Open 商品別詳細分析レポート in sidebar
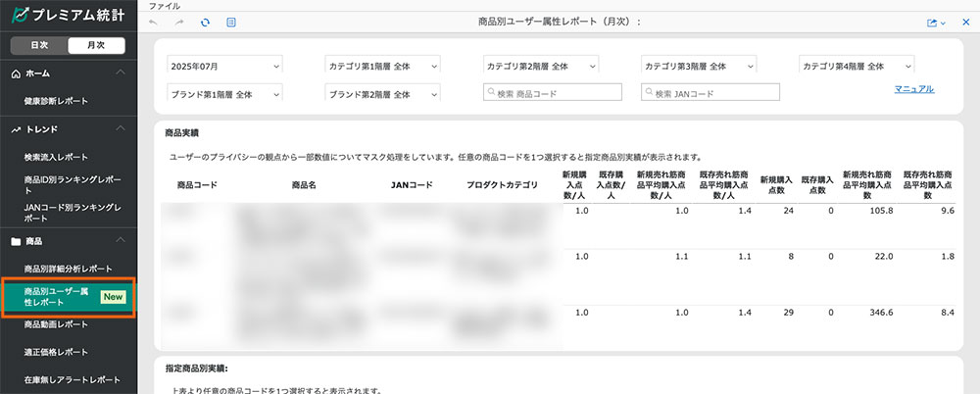This screenshot has width=980, height=394. 68,269
